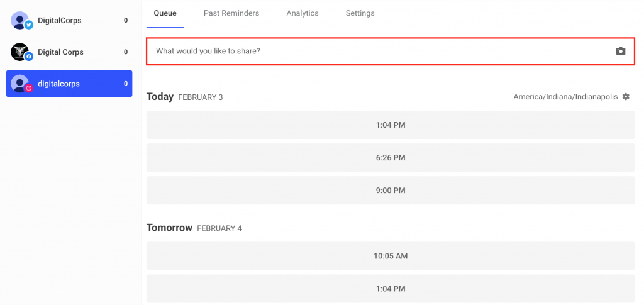Click the Digital Corps Facebook profile avatar

pyautogui.click(x=20, y=52)
